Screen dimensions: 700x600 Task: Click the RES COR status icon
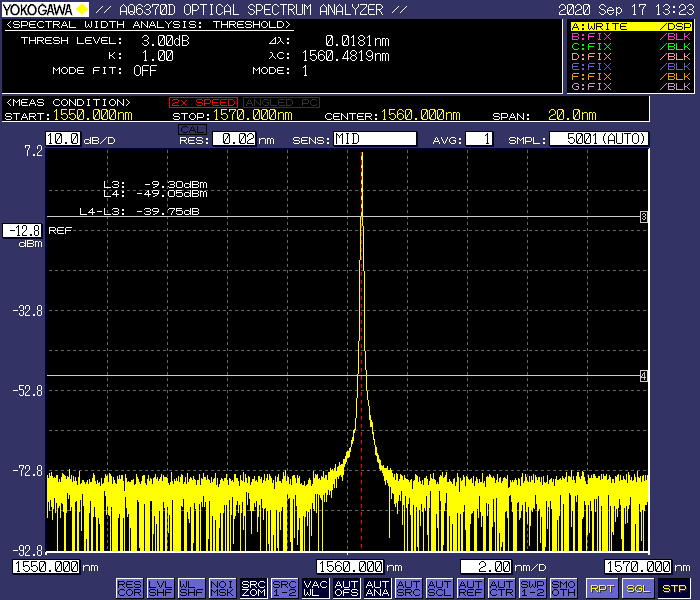tap(130, 588)
